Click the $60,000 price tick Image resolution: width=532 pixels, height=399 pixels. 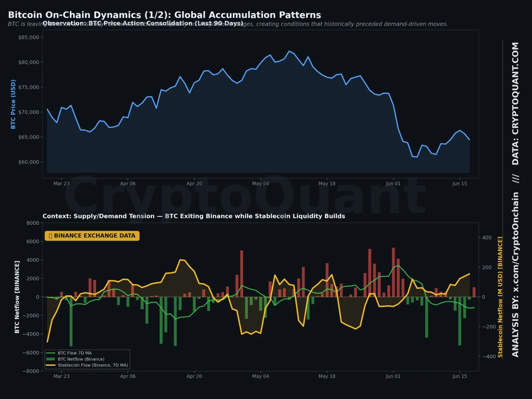29,162
